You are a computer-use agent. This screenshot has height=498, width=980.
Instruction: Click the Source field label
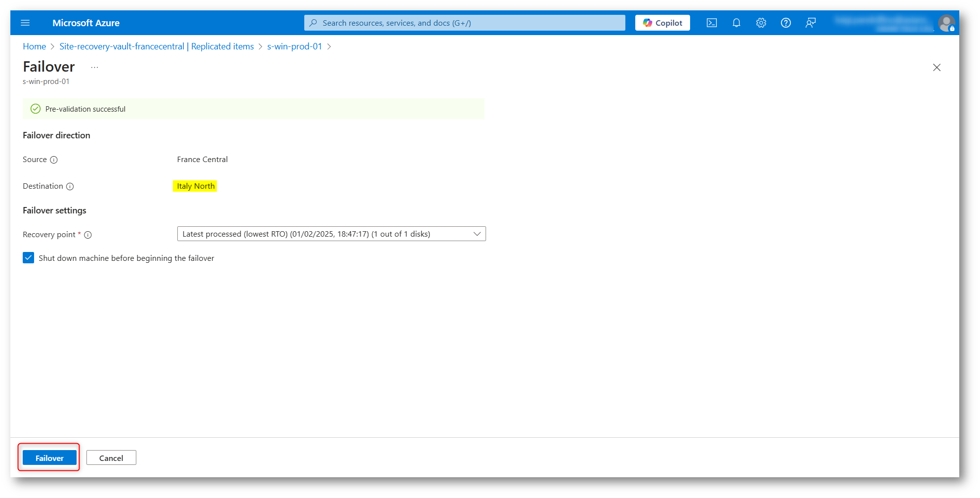(x=35, y=160)
